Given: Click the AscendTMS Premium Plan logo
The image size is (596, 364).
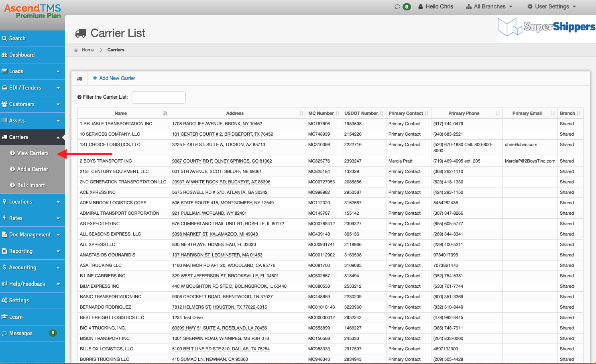Looking at the screenshot, I should click(33, 11).
